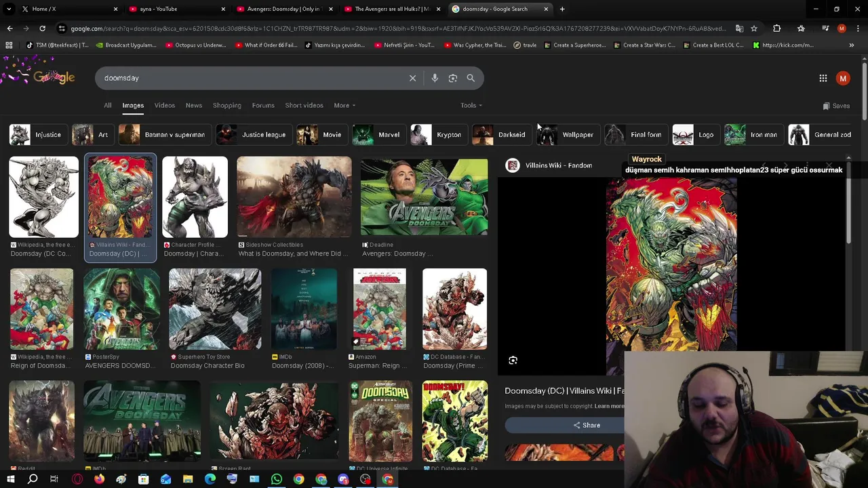The width and height of the screenshot is (868, 488).
Task: Open the Google account avatar M
Action: coord(843,78)
